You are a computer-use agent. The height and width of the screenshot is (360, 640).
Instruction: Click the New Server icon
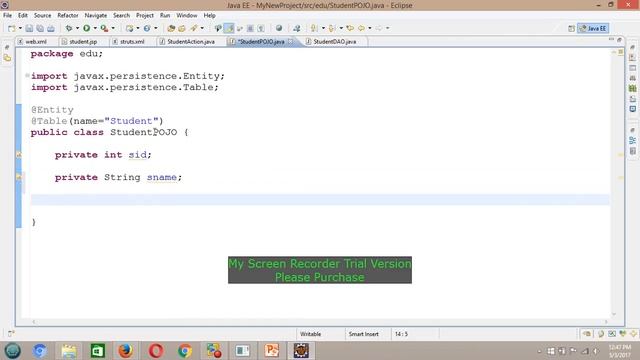129,28
